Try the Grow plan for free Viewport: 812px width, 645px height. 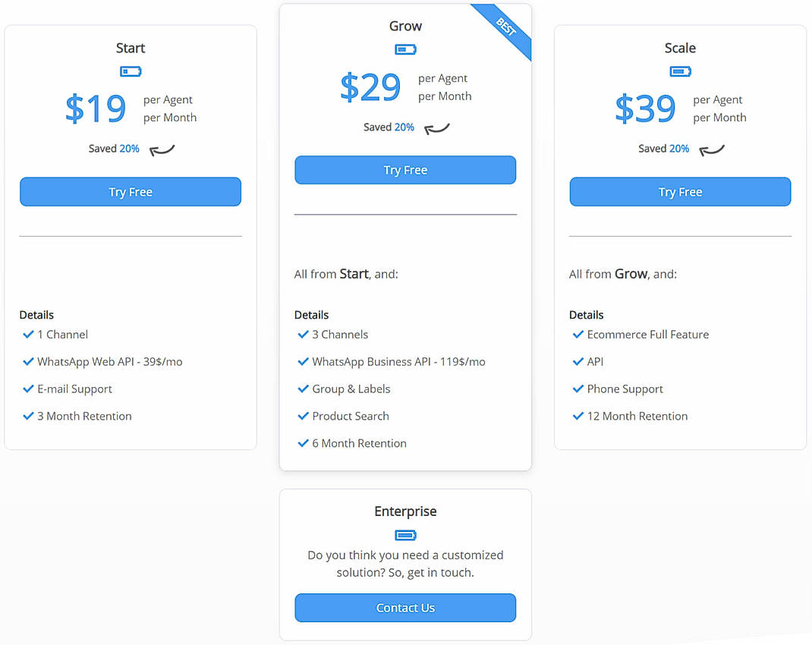click(x=405, y=170)
